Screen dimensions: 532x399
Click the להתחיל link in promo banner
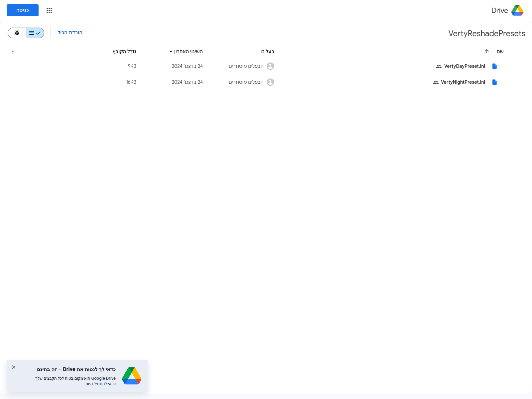tap(100, 384)
